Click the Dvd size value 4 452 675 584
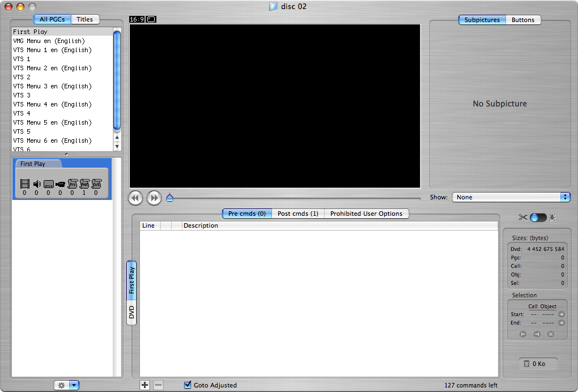 pos(546,249)
